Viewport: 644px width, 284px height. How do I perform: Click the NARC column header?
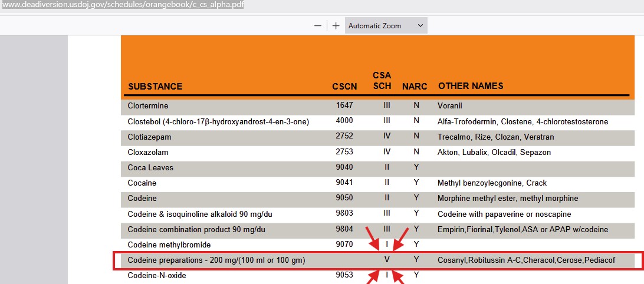tap(415, 87)
